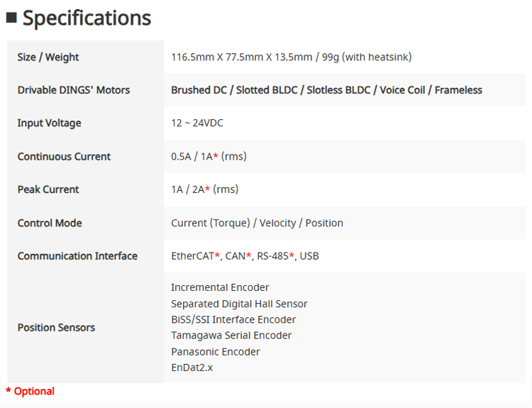Select the Communication Interface label
The width and height of the screenshot is (532, 408).
[x=77, y=256]
